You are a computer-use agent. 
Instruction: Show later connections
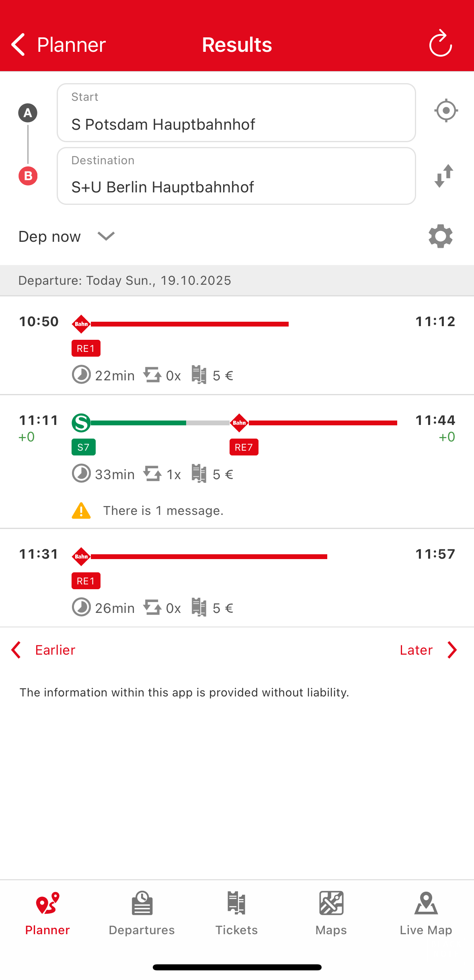point(428,650)
